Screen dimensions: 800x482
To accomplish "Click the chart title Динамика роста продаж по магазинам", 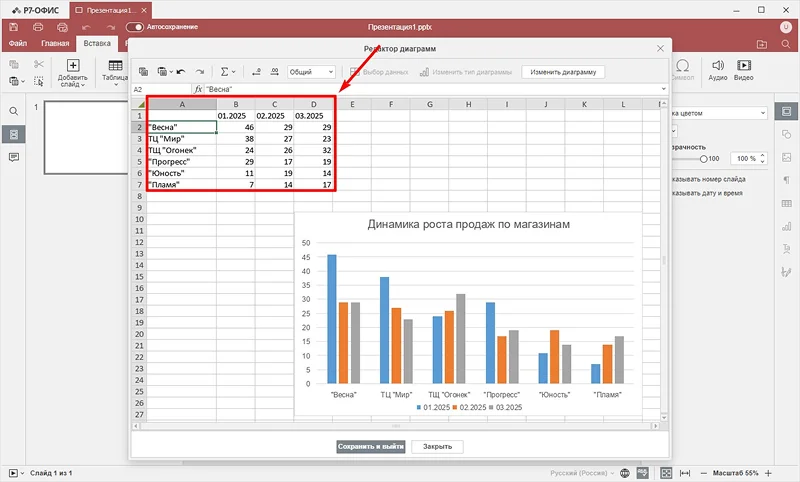I will pos(468,224).
